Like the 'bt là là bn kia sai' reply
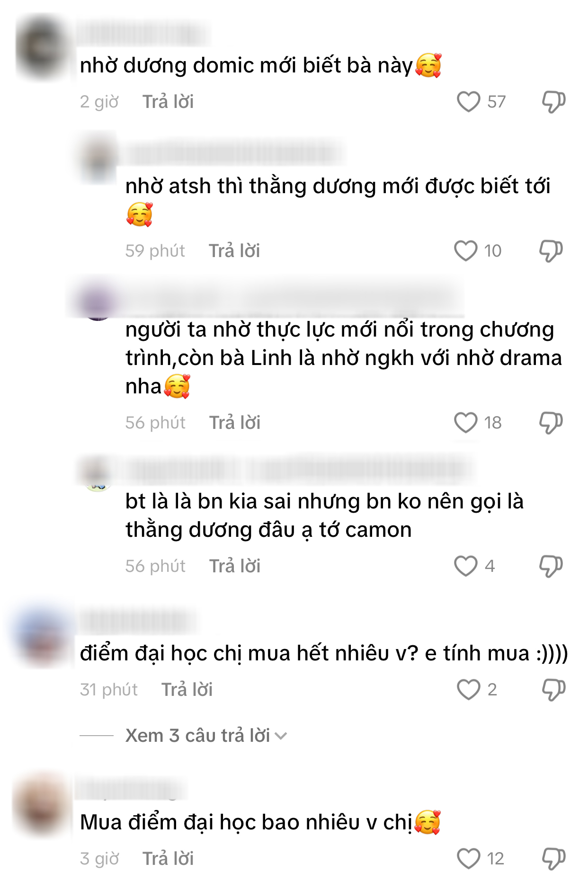This screenshot has height=889, width=588. [465, 566]
